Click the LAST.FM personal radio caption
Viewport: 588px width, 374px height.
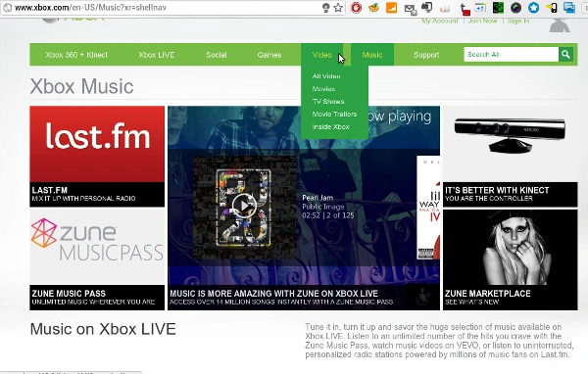(x=97, y=194)
